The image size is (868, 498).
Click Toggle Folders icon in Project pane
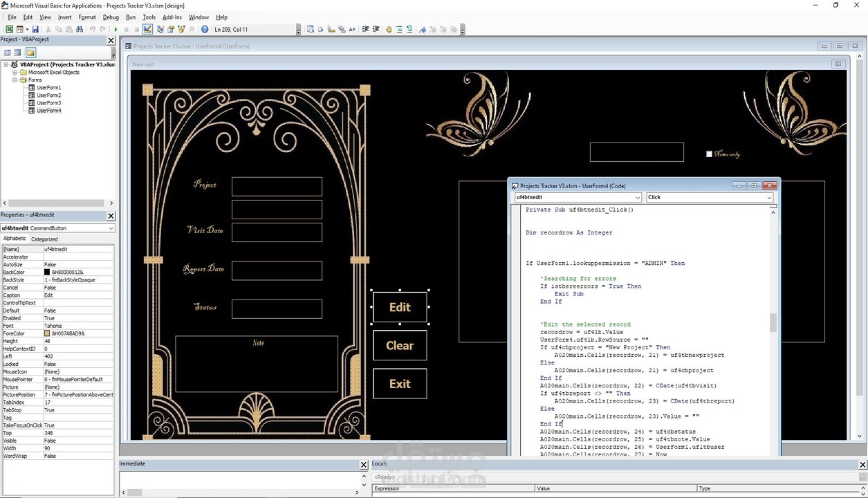click(30, 53)
